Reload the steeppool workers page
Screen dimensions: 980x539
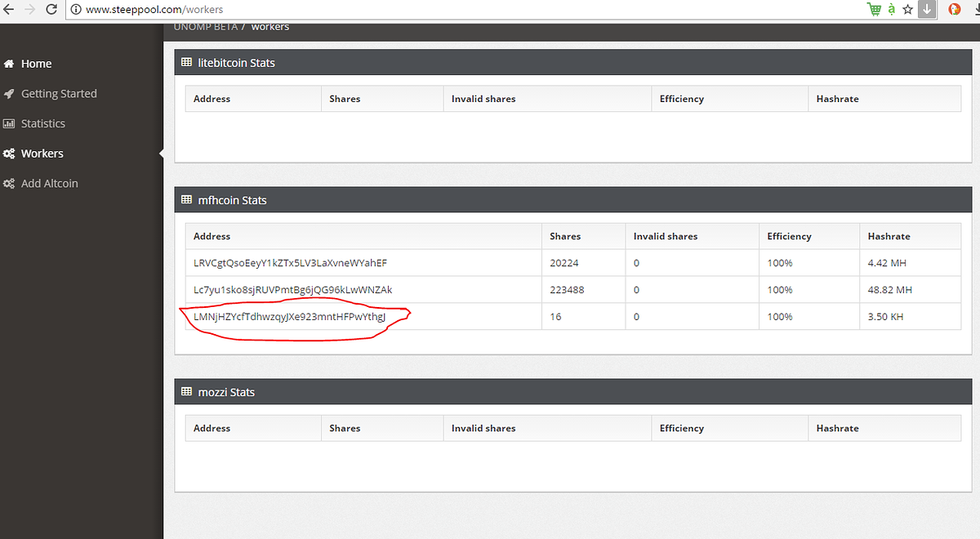pyautogui.click(x=51, y=10)
